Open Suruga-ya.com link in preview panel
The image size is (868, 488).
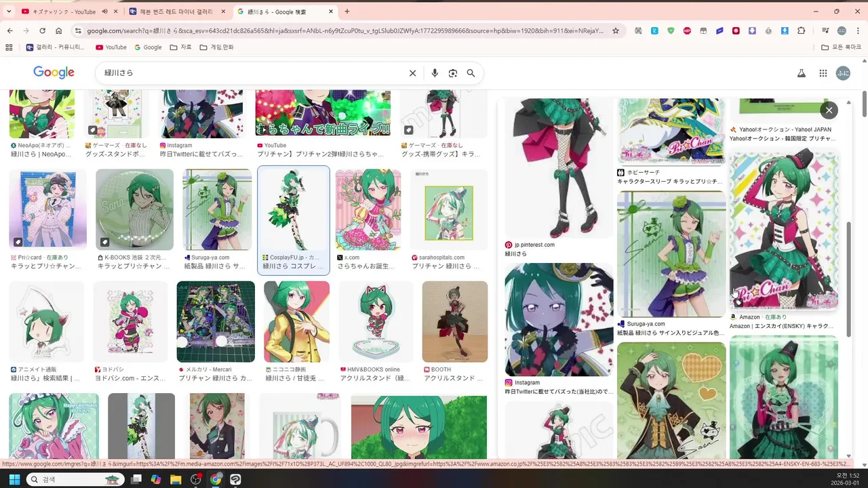click(x=646, y=324)
